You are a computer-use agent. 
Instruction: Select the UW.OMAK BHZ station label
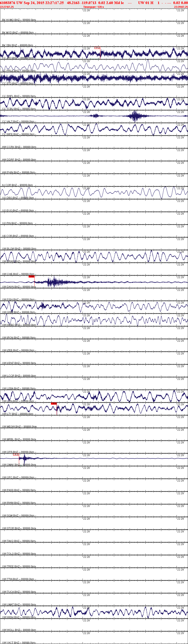click(x=19, y=465)
